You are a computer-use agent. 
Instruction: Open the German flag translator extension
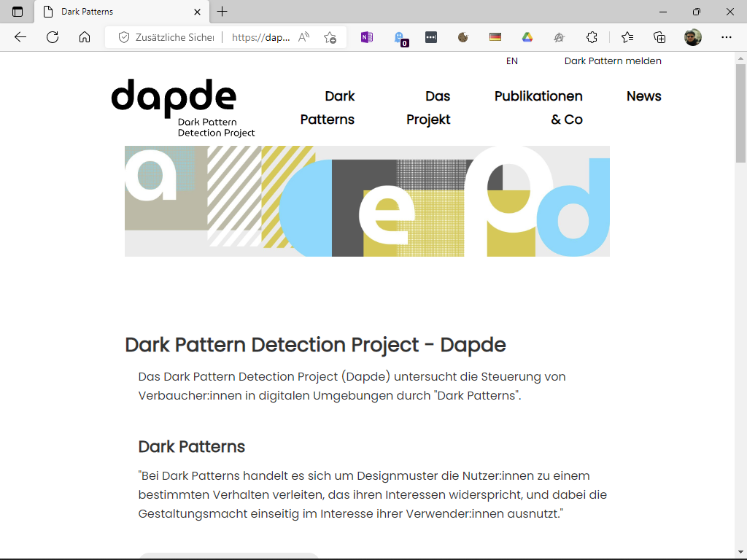495,36
